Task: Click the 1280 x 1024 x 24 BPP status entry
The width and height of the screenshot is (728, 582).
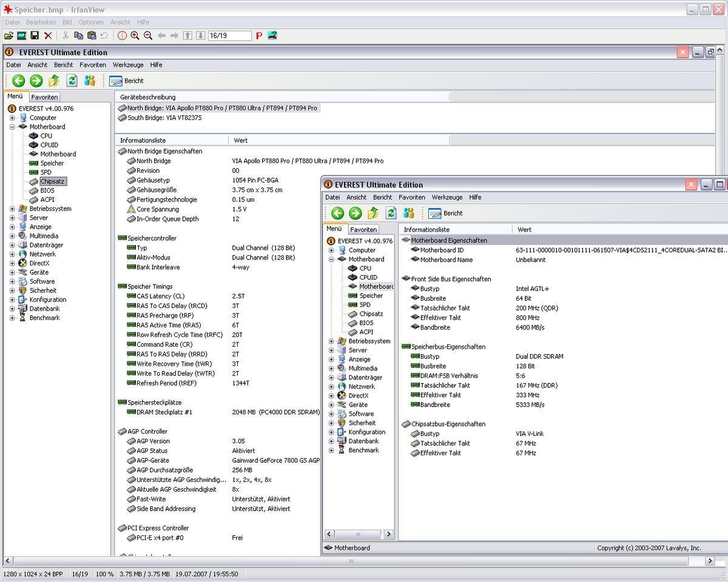Action: [33, 574]
